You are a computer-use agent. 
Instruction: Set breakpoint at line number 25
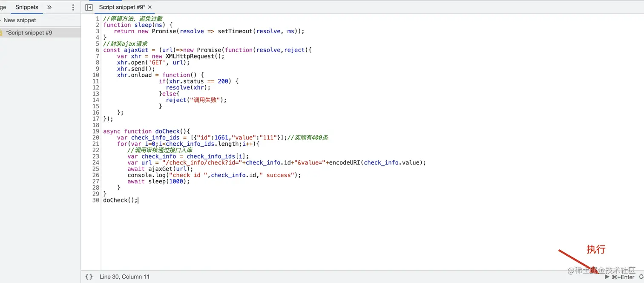click(96, 169)
